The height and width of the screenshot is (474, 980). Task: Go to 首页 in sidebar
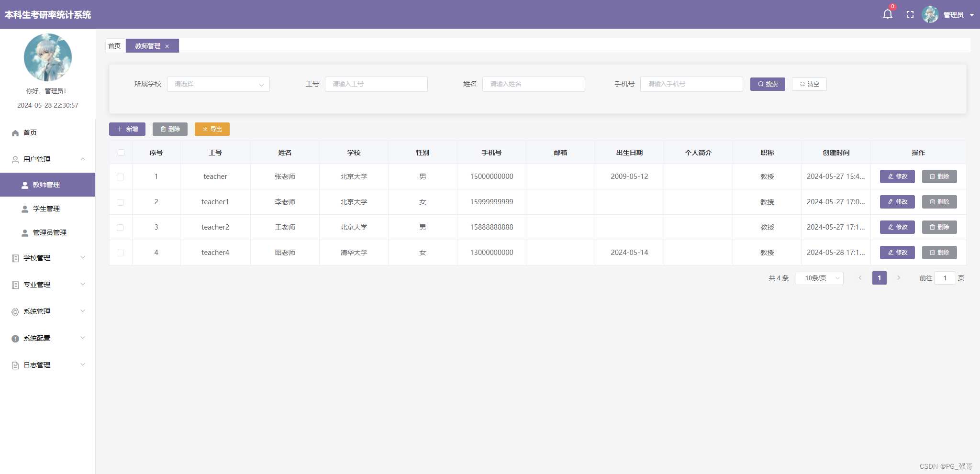click(48, 132)
